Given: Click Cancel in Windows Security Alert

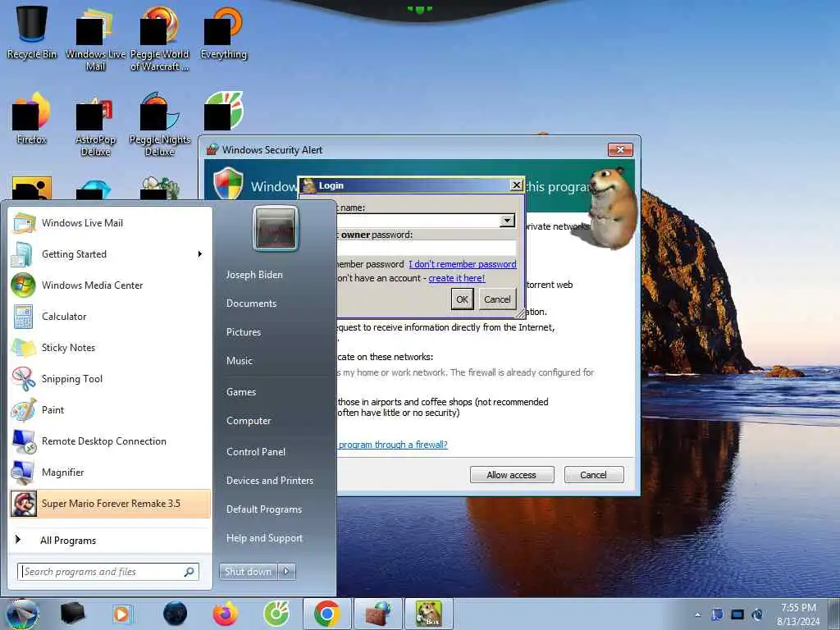Looking at the screenshot, I should 594,475.
